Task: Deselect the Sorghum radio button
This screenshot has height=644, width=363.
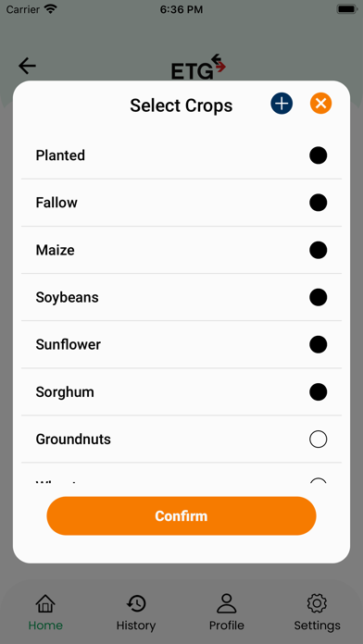Action: [319, 392]
